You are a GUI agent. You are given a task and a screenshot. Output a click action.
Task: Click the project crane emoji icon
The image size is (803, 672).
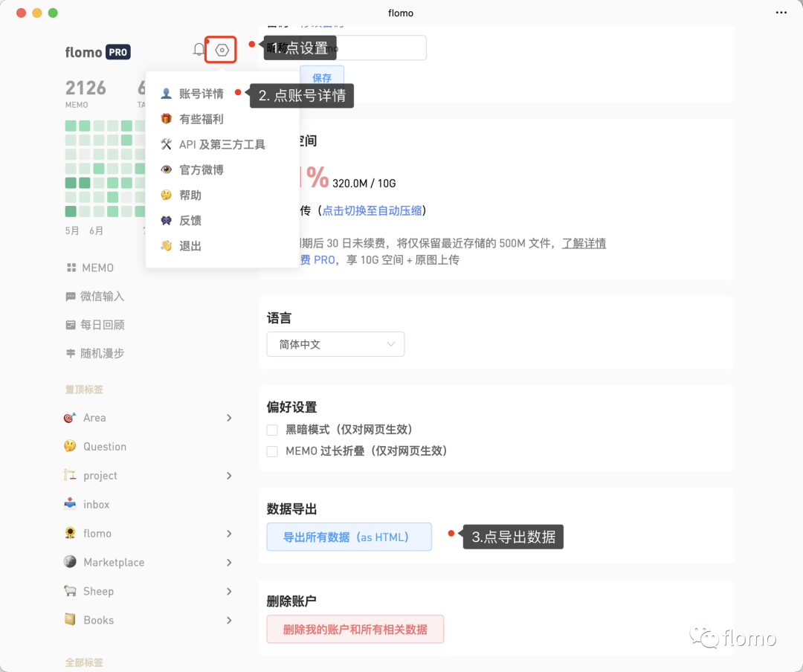coord(70,475)
